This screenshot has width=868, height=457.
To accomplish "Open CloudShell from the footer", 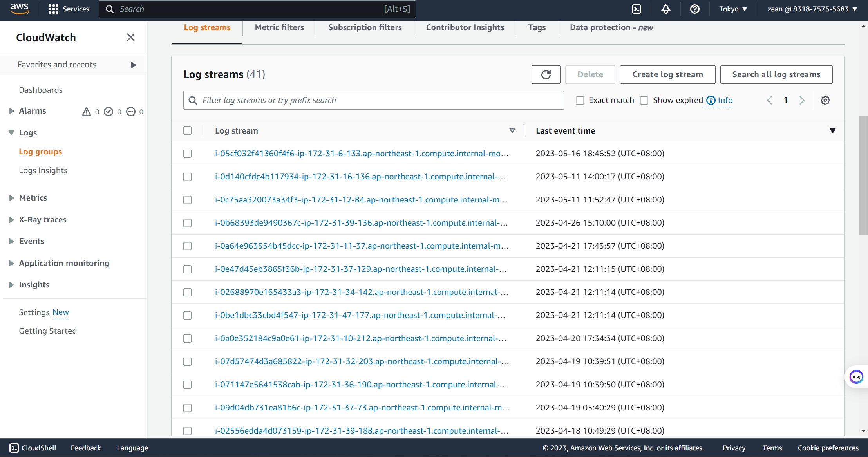I will coord(33,448).
